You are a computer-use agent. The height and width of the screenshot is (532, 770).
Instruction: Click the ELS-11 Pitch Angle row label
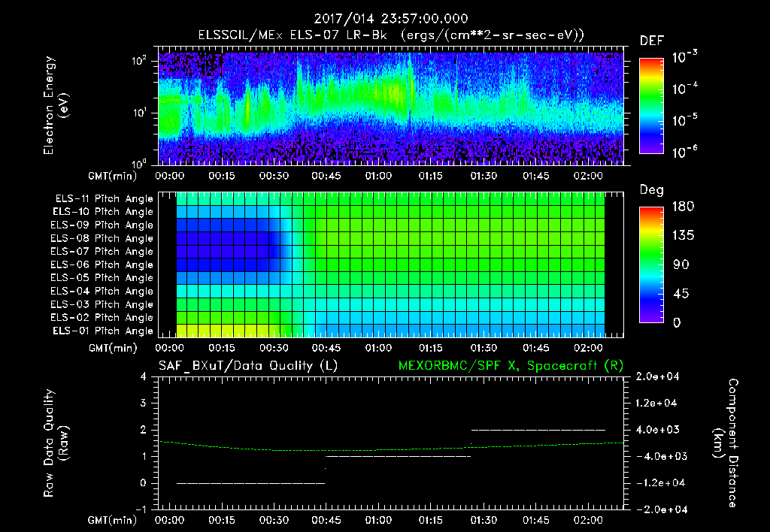click(104, 199)
